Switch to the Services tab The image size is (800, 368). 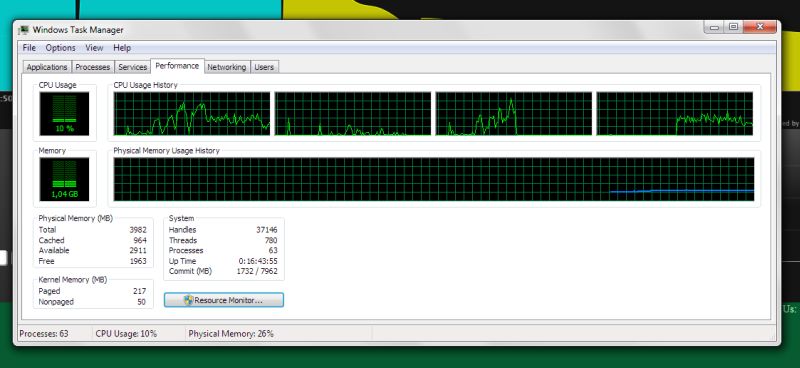(x=133, y=67)
